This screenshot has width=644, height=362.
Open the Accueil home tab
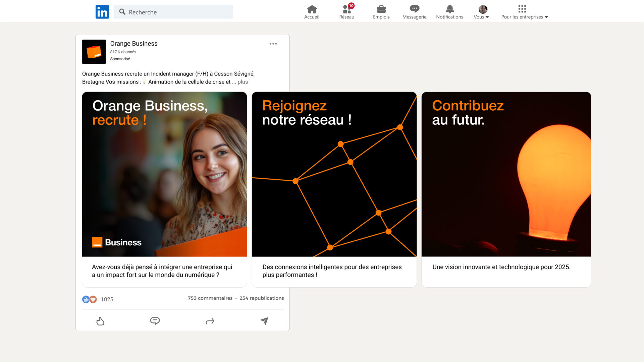tap(312, 12)
